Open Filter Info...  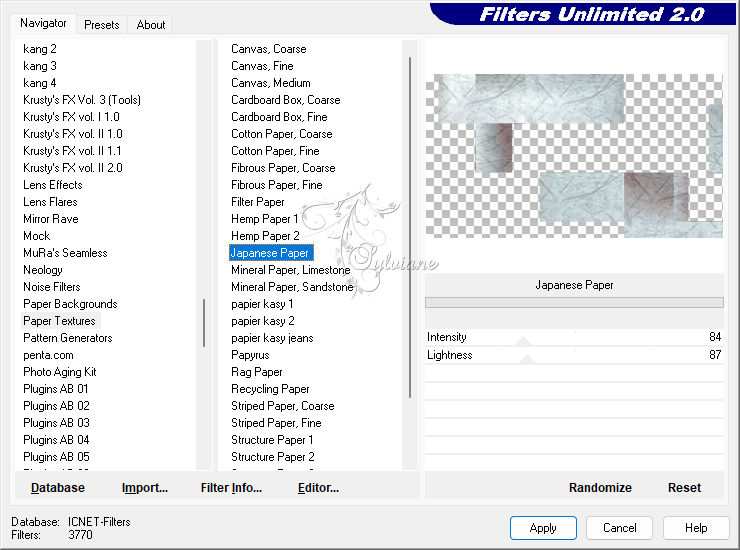point(231,488)
